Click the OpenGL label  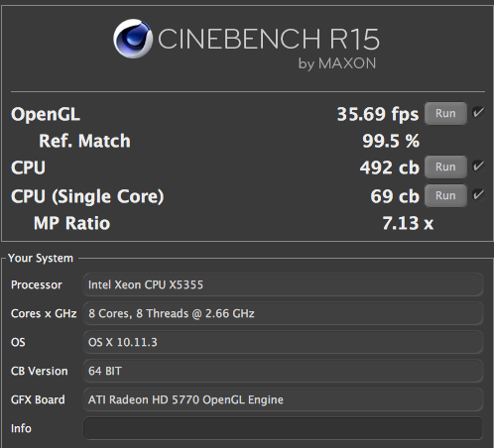pyautogui.click(x=46, y=115)
